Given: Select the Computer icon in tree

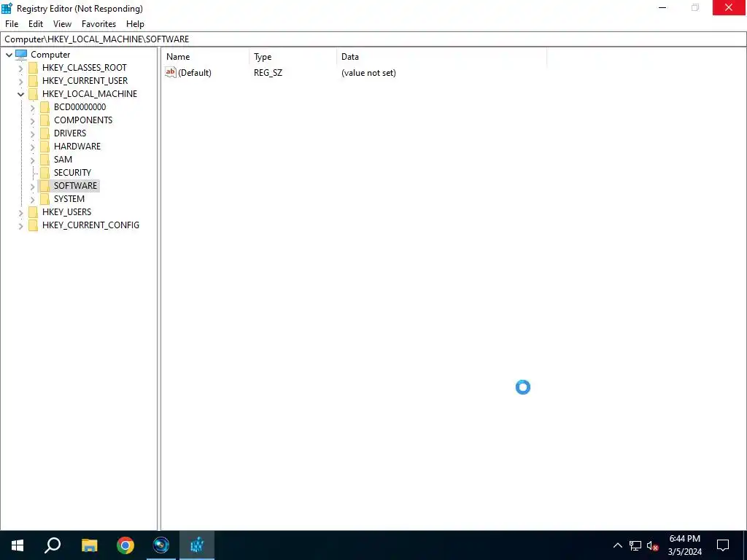Looking at the screenshot, I should pos(21,54).
